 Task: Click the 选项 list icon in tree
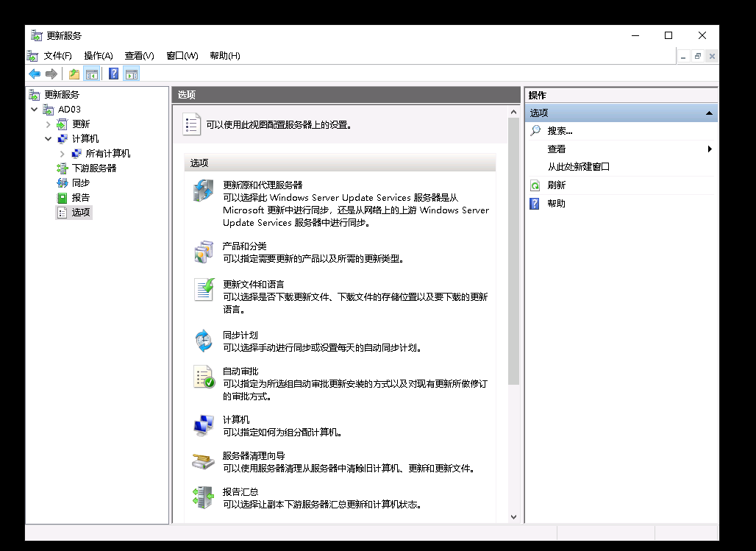(x=63, y=213)
